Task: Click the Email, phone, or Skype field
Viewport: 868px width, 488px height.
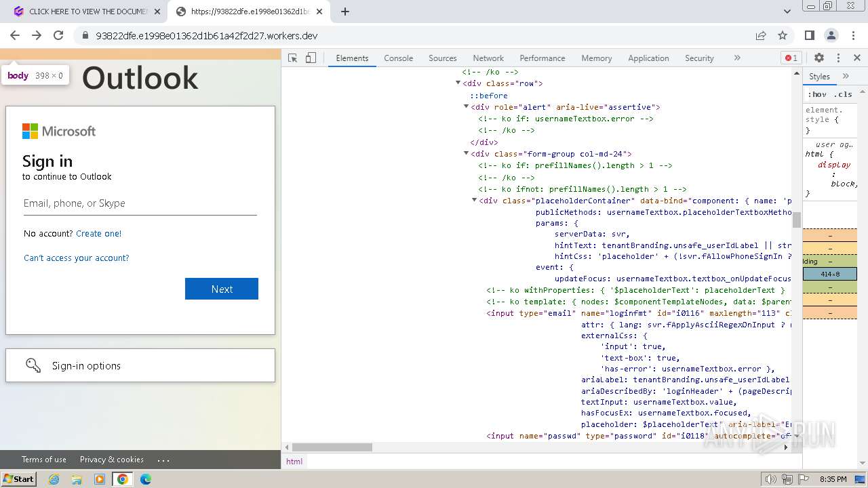Action: [140, 203]
